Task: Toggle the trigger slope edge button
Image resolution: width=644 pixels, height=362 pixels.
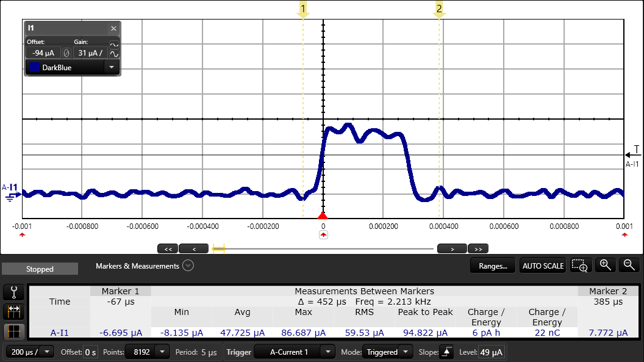Action: 446,352
